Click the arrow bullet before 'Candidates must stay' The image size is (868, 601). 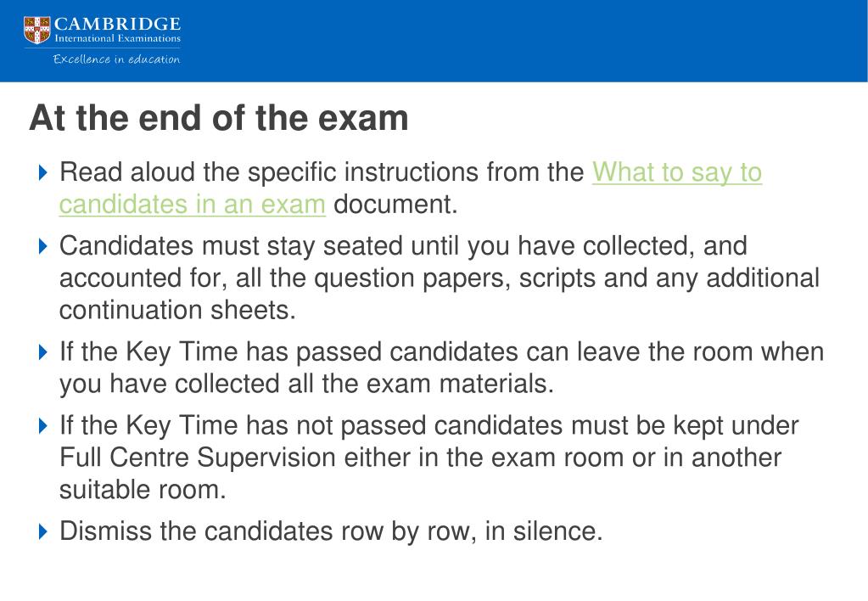[44, 246]
